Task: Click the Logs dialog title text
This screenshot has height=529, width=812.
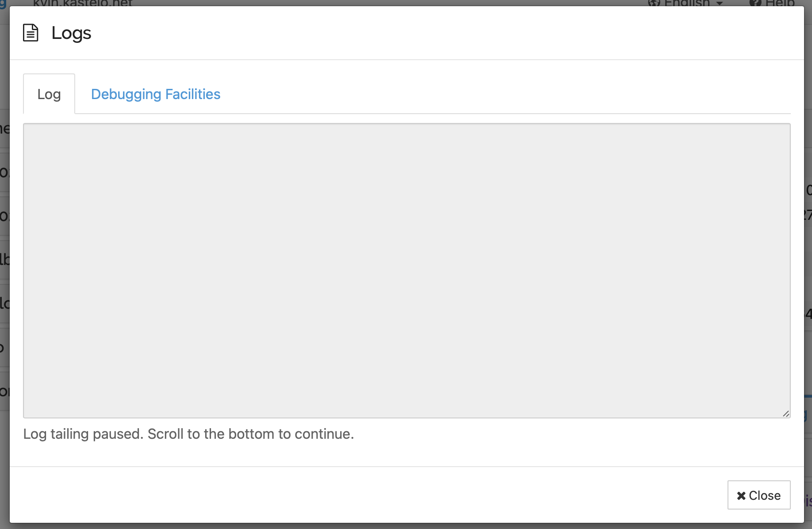Action: 71,32
